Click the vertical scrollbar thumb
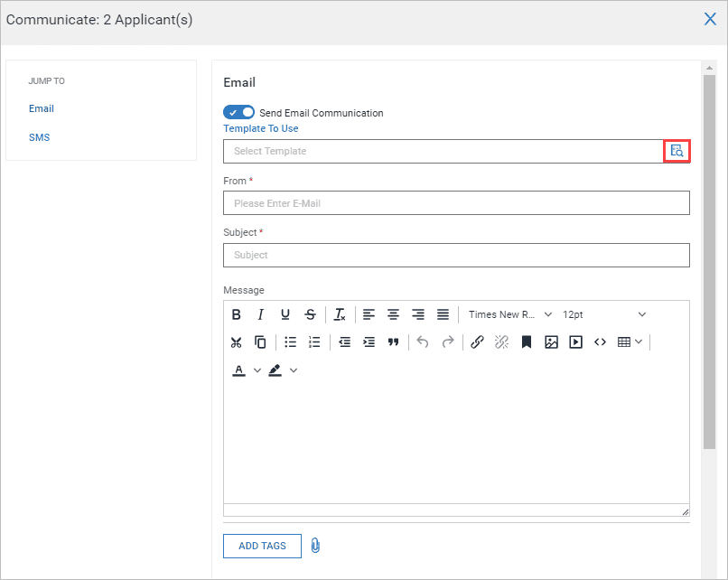Viewport: 728px width, 580px height. [x=709, y=261]
